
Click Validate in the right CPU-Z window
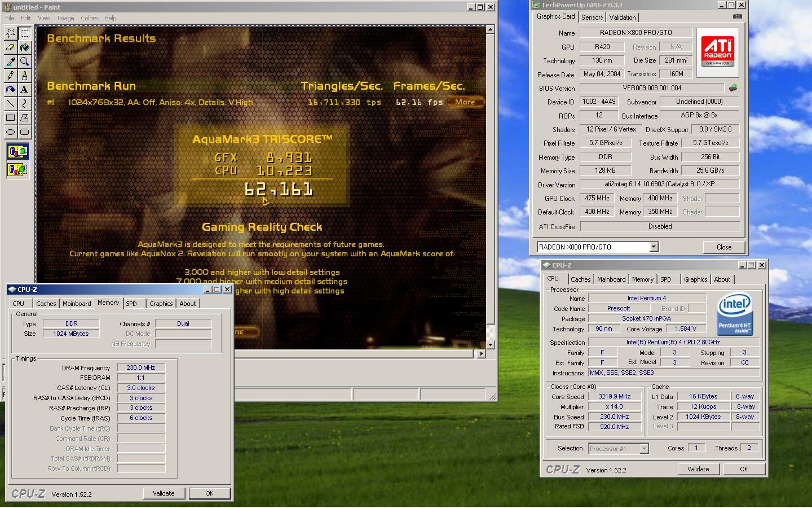(698, 469)
